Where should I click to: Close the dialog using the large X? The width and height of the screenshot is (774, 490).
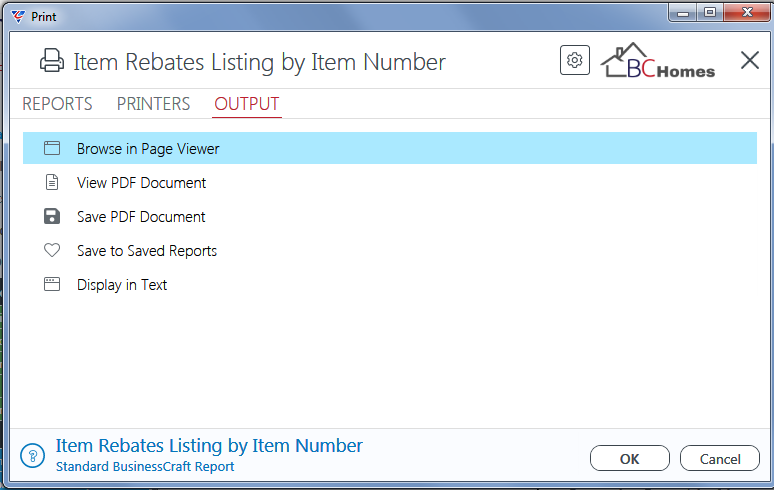(x=750, y=61)
